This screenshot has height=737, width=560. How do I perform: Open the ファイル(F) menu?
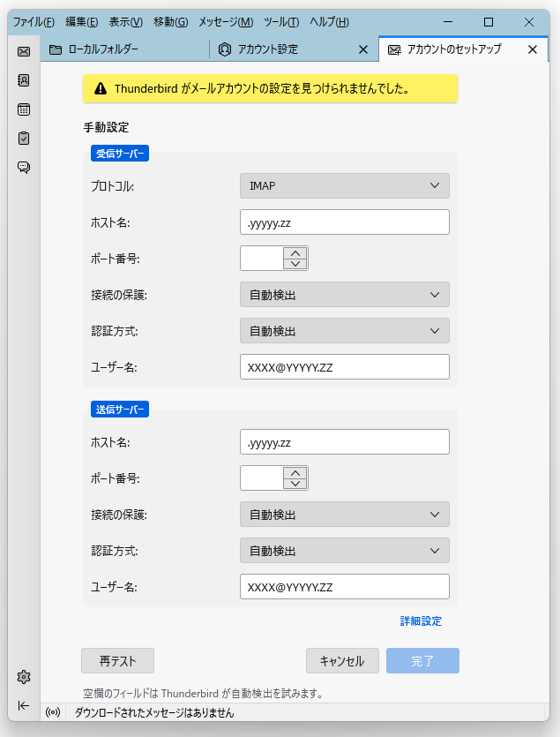(x=34, y=21)
